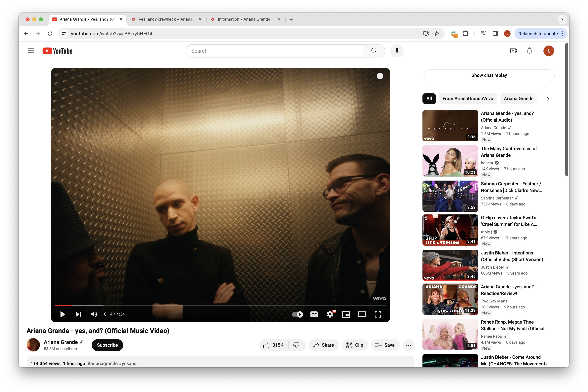Open the Justin Bieber Intentions thumbnail

pyautogui.click(x=450, y=265)
